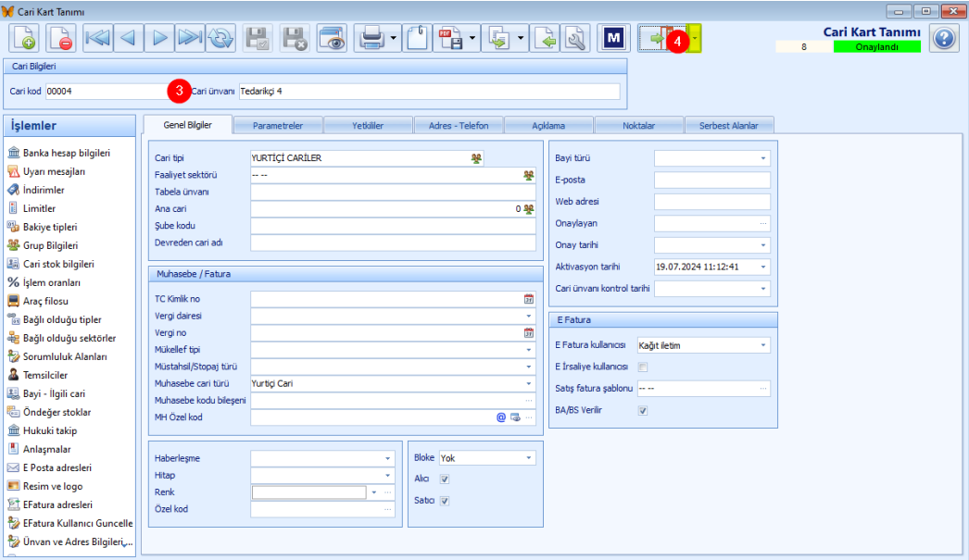Click the paperclip attachment icon
The height and width of the screenshot is (560, 969).
417,38
